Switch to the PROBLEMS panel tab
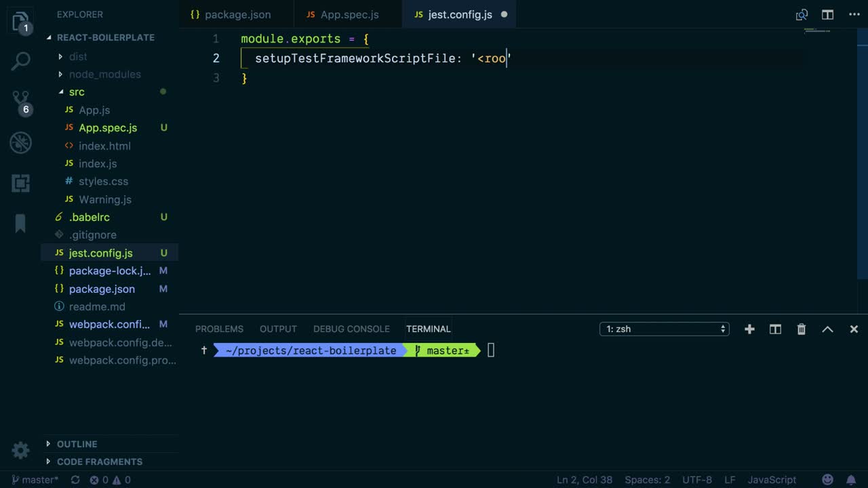This screenshot has height=488, width=868. pyautogui.click(x=219, y=329)
